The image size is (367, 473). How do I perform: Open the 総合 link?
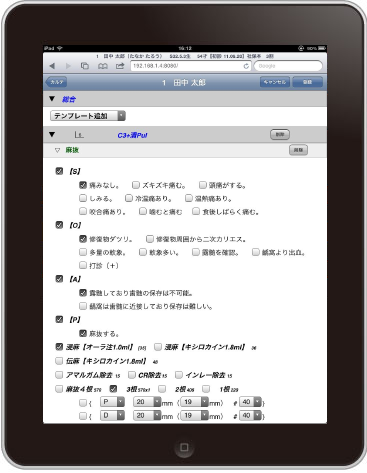(x=69, y=99)
